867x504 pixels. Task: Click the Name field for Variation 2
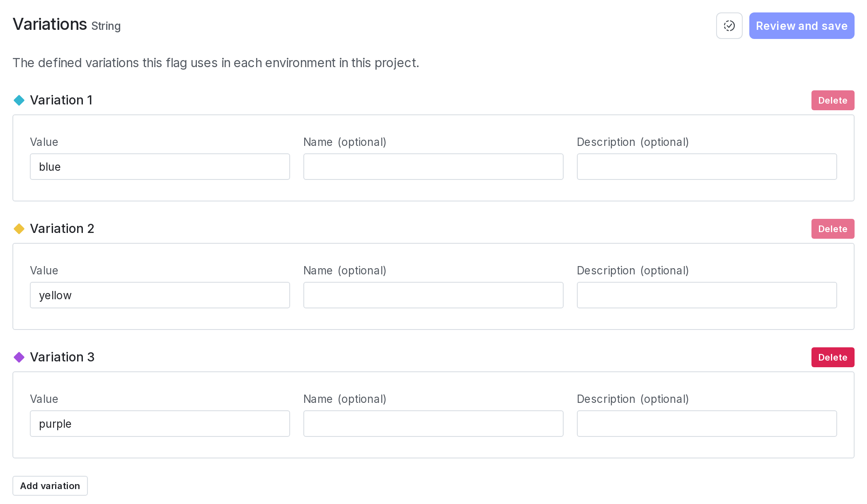(x=433, y=295)
